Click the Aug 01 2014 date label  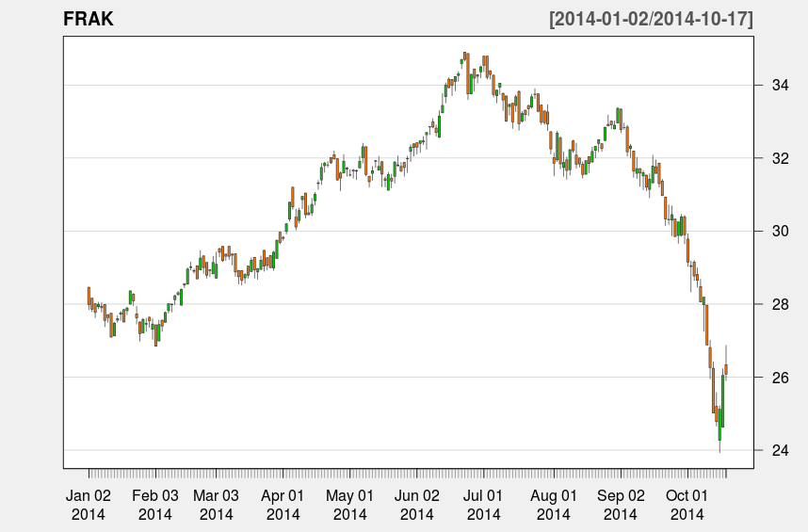click(554, 505)
